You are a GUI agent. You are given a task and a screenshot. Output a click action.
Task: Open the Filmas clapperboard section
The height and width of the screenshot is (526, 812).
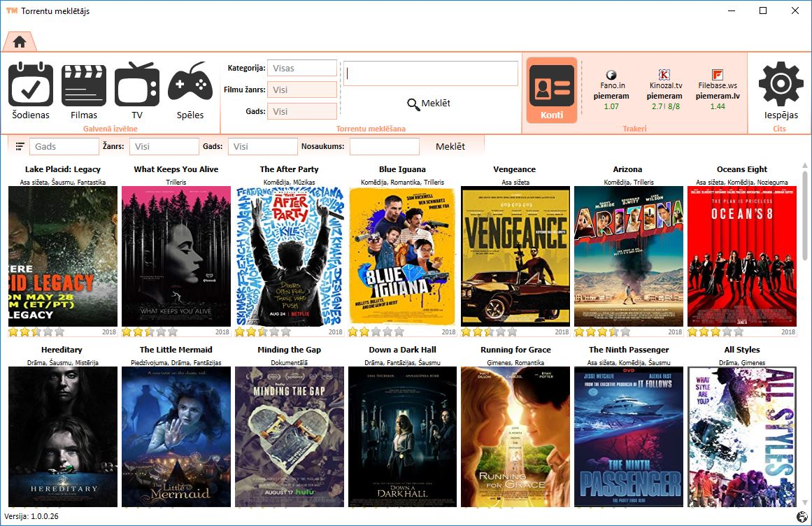(x=83, y=91)
